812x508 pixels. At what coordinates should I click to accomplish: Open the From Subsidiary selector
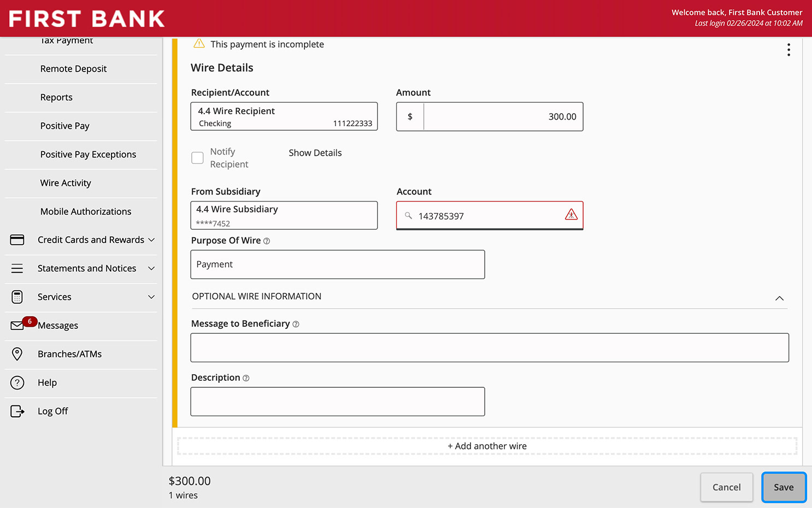pyautogui.click(x=284, y=215)
